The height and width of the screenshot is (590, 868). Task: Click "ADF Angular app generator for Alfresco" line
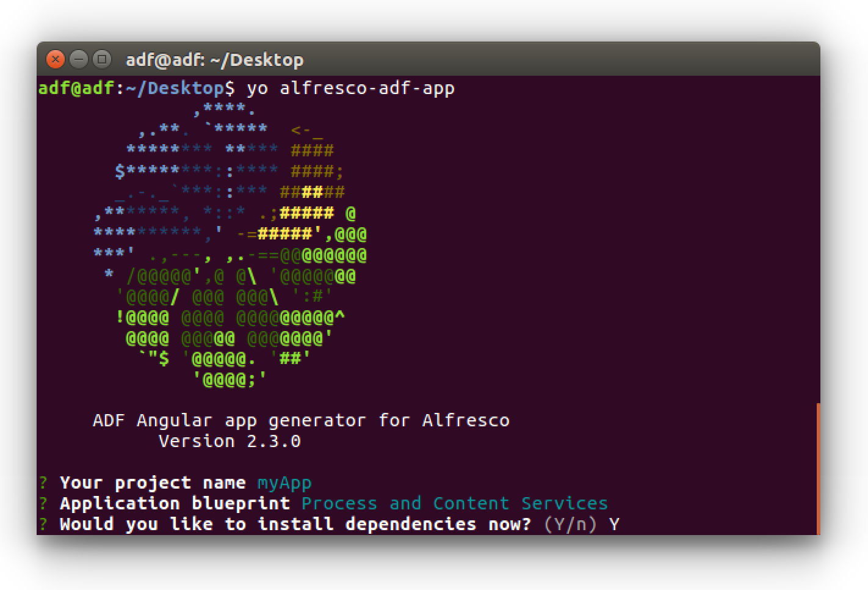click(x=301, y=420)
